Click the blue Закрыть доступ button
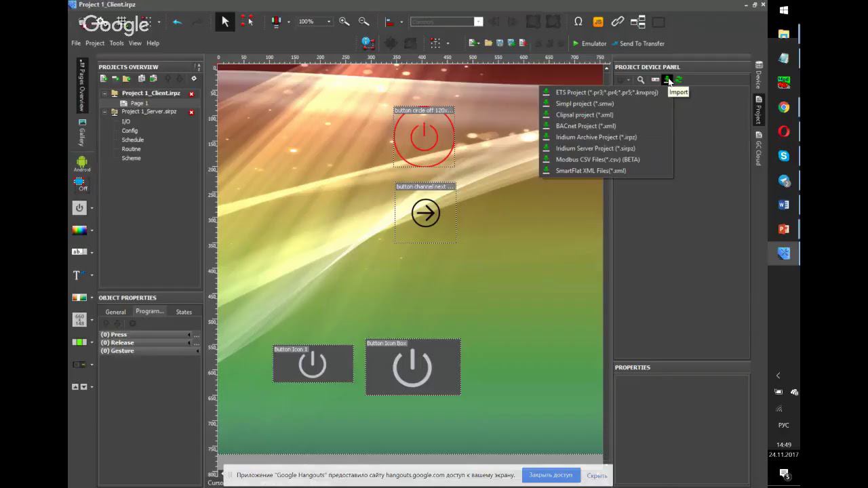Screen dimensions: 868x488 (551, 475)
